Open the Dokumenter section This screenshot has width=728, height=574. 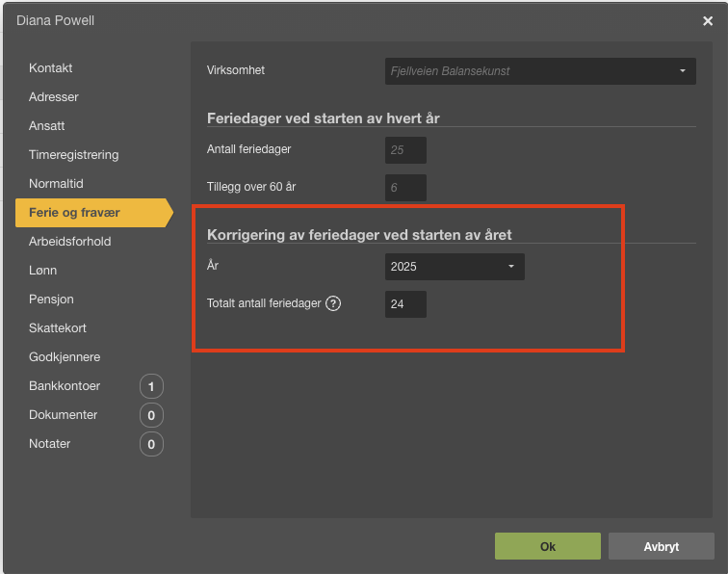pos(64,415)
